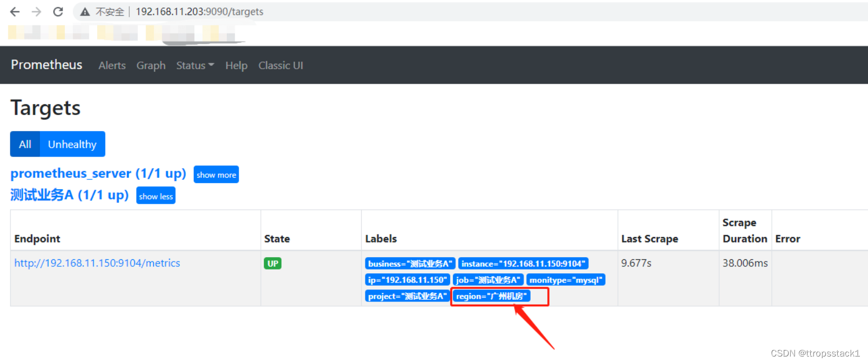Go to the Alerts page
Screen dimensions: 868x363
pyautogui.click(x=112, y=65)
